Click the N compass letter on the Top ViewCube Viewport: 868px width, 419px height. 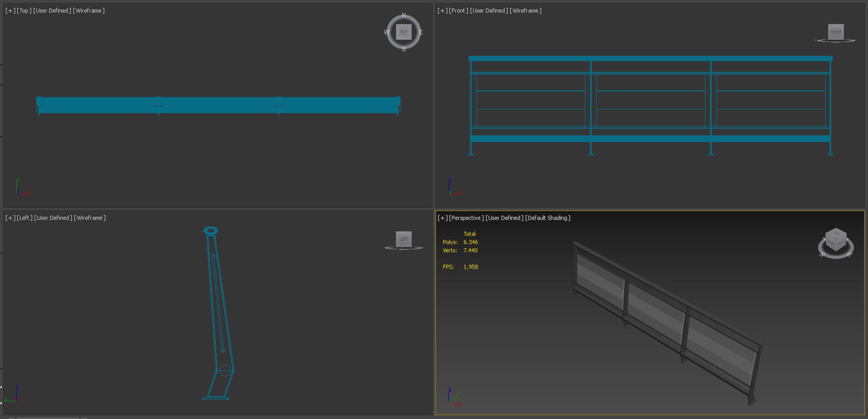click(404, 15)
